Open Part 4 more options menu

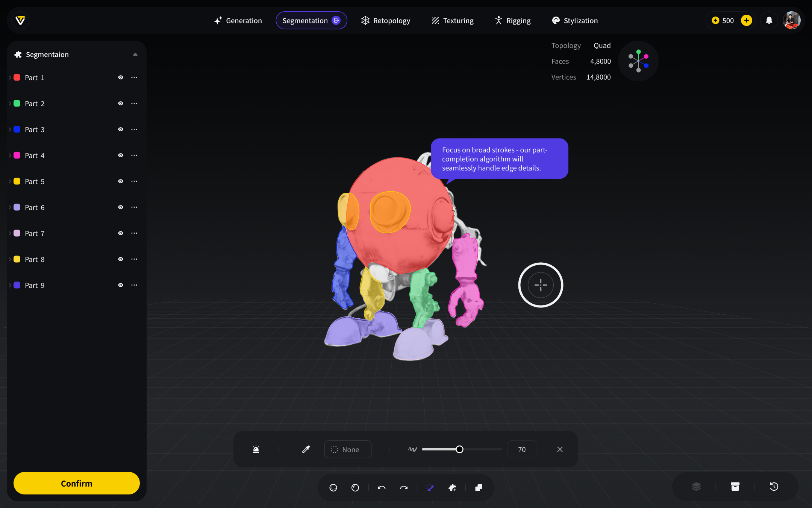134,155
